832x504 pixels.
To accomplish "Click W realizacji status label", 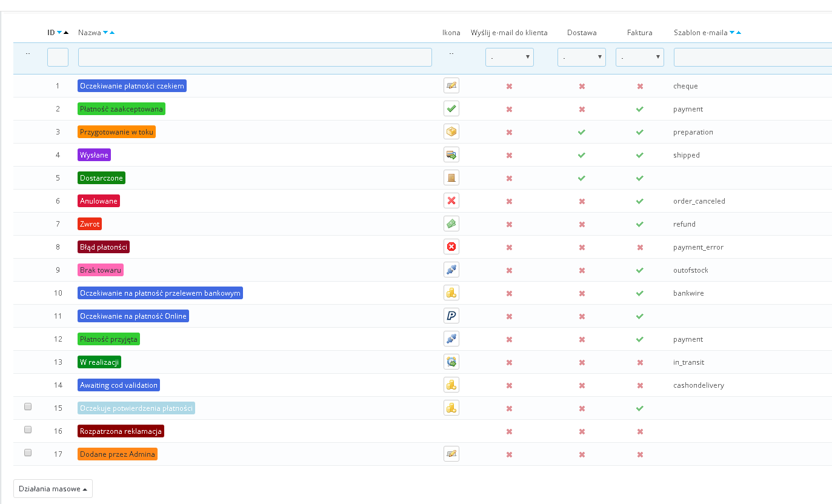I will [100, 362].
